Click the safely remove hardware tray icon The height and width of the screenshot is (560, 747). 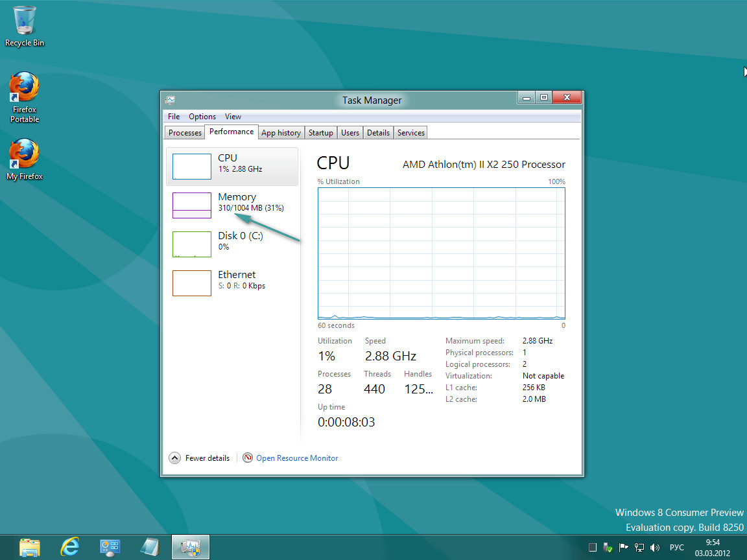coord(608,547)
